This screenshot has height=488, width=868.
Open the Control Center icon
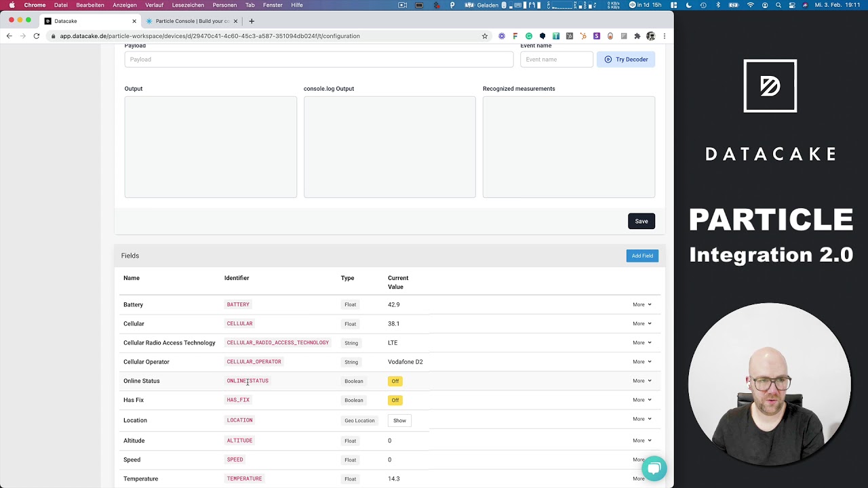point(792,5)
